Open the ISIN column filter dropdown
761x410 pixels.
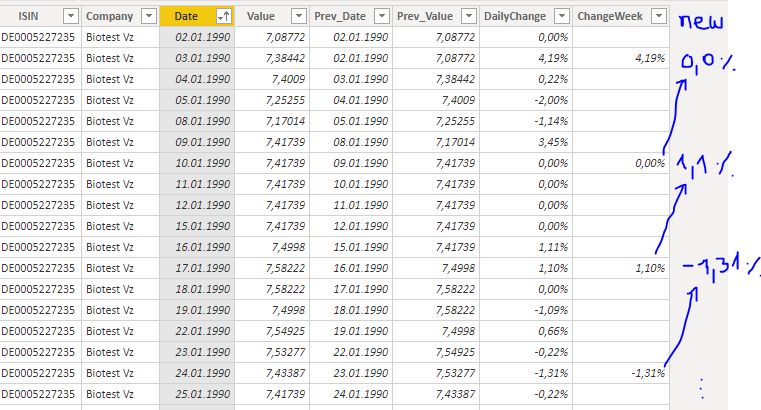(70, 16)
